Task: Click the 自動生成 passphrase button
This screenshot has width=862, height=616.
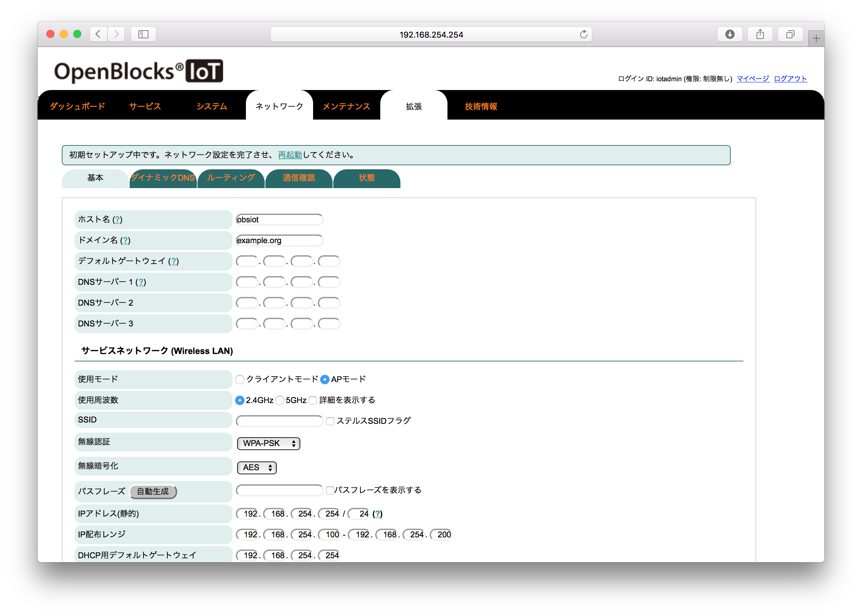Action: (153, 492)
